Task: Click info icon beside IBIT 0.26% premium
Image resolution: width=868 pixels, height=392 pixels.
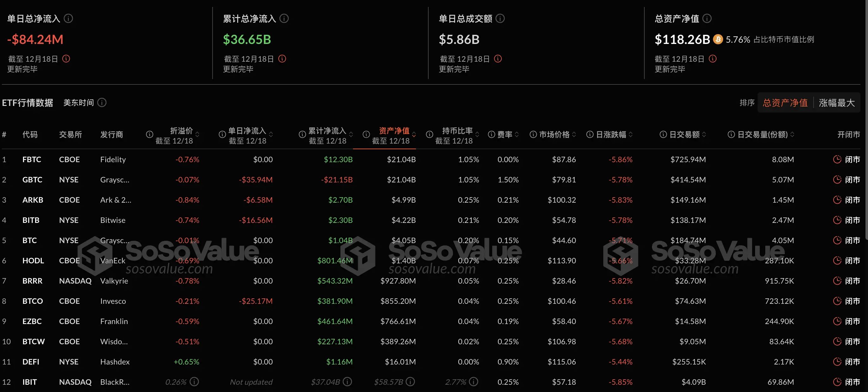Action: pos(194,382)
